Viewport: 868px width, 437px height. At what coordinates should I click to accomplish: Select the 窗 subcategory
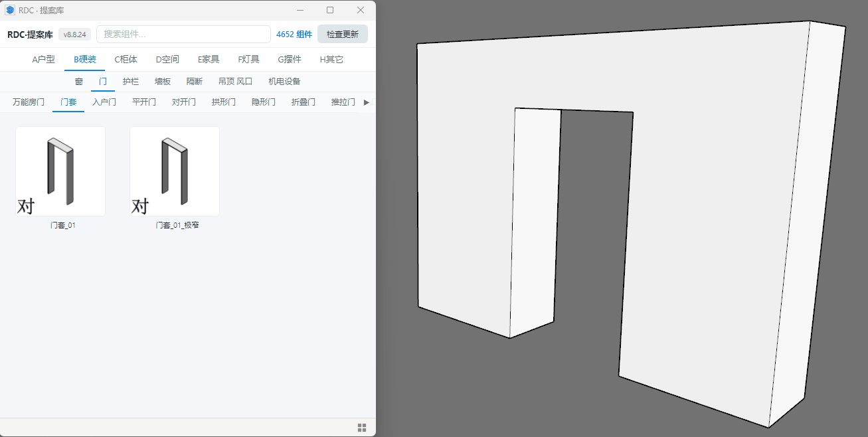[x=79, y=82]
